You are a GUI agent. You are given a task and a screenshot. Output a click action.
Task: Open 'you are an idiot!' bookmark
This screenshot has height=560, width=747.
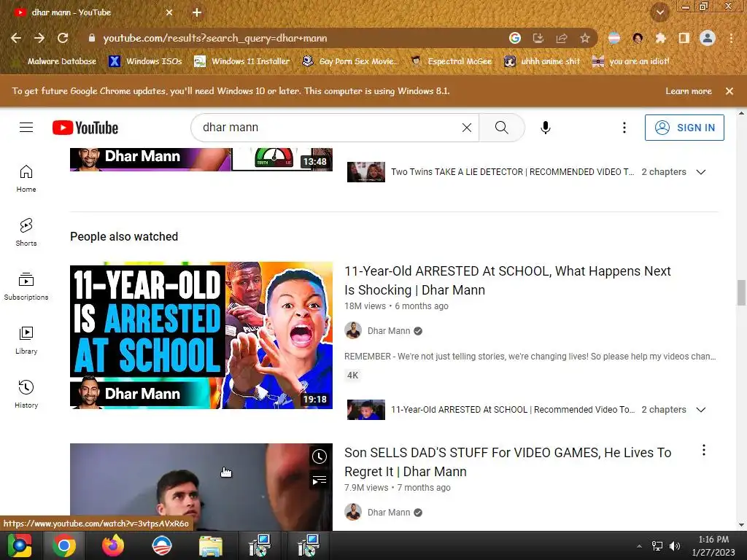631,61
